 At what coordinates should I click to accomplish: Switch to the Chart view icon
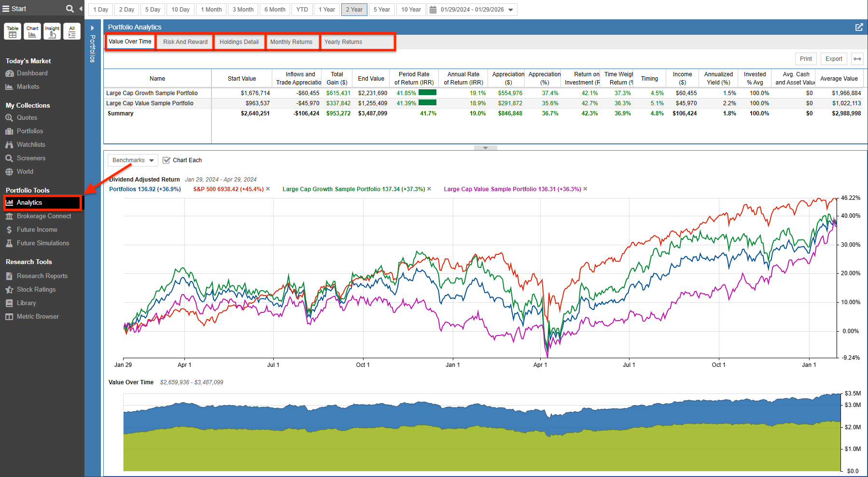(32, 31)
